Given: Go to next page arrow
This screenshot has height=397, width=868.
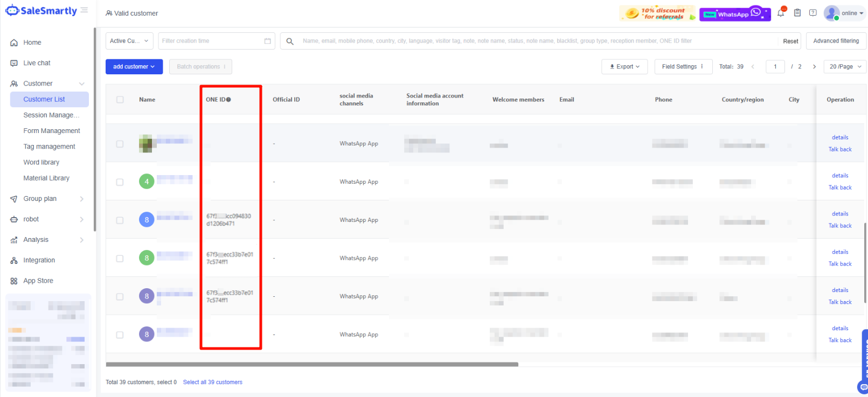Looking at the screenshot, I should pos(814,67).
